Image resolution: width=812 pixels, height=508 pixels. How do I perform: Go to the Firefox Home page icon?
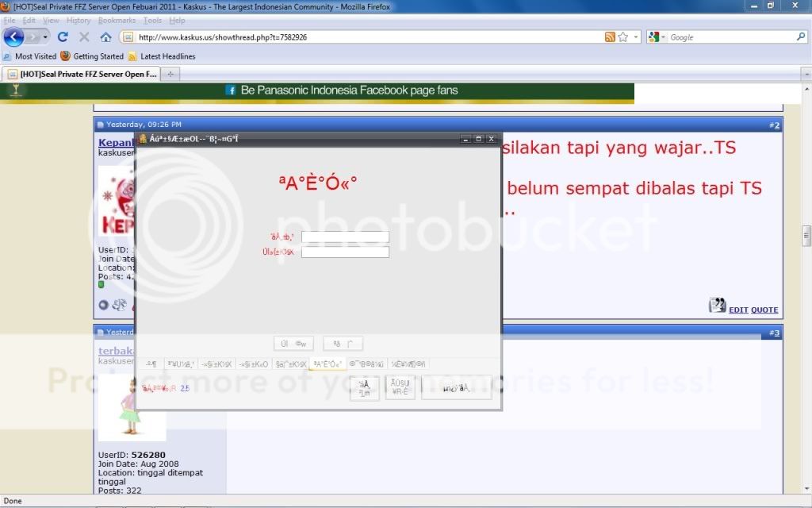[x=105, y=37]
